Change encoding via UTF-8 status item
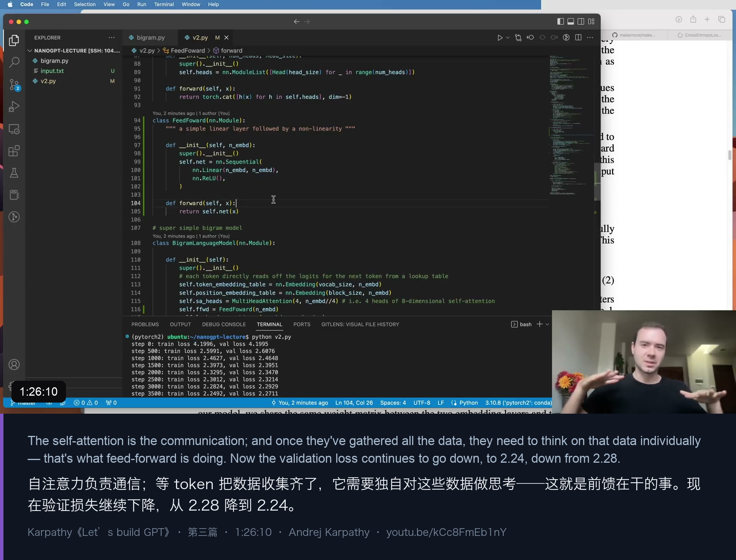736x560 pixels. tap(422, 403)
